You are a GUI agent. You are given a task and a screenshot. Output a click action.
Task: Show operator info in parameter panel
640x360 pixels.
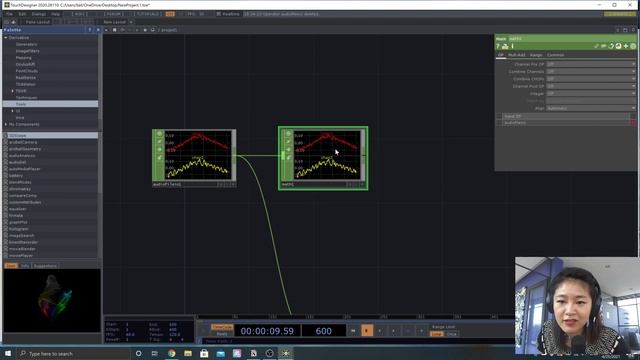[x=513, y=46]
